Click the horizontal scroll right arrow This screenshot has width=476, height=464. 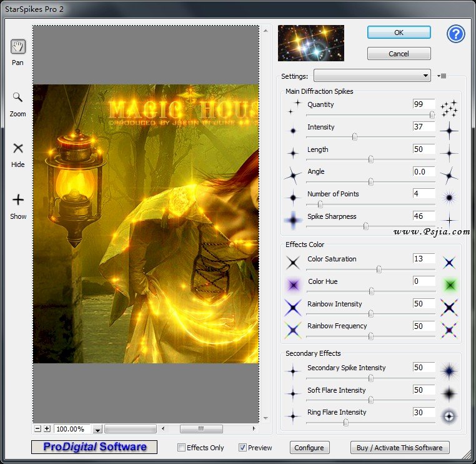pyautogui.click(x=254, y=429)
